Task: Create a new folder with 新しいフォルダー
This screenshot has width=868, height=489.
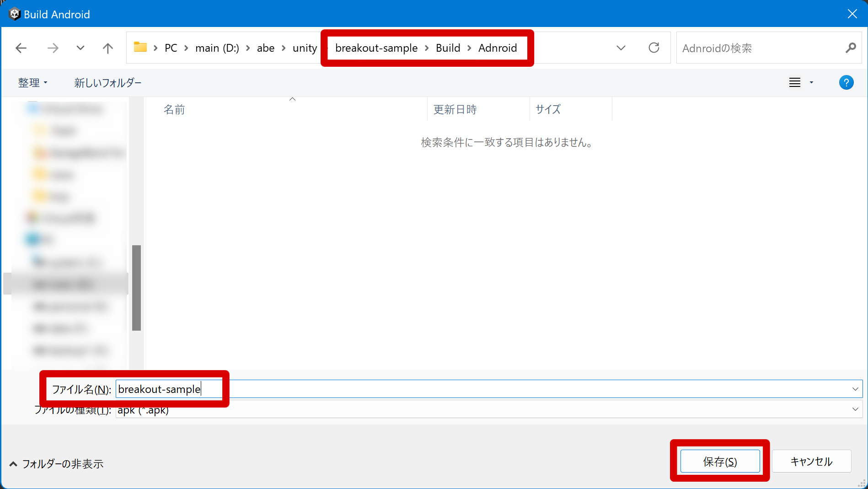Action: point(108,83)
